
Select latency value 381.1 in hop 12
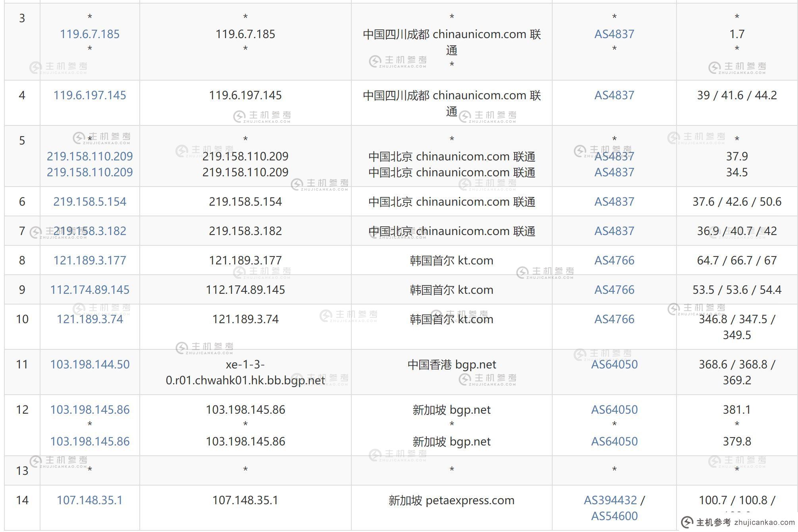[x=737, y=410]
